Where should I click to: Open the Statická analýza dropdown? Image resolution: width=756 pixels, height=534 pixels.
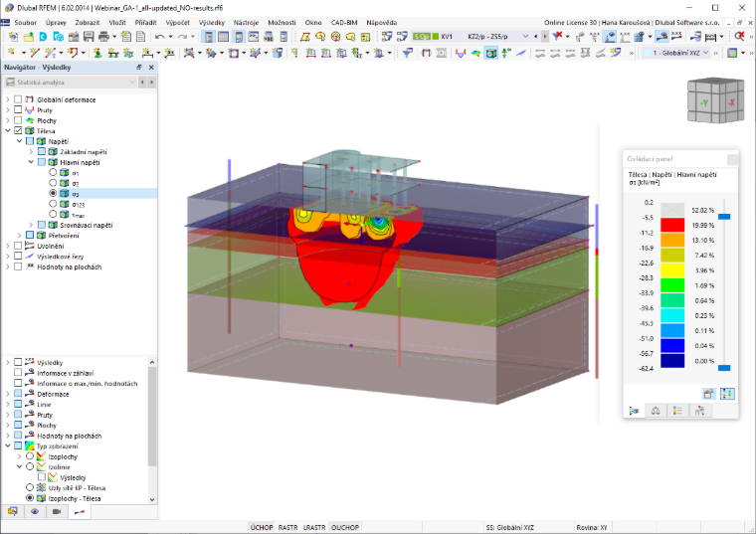(71, 82)
